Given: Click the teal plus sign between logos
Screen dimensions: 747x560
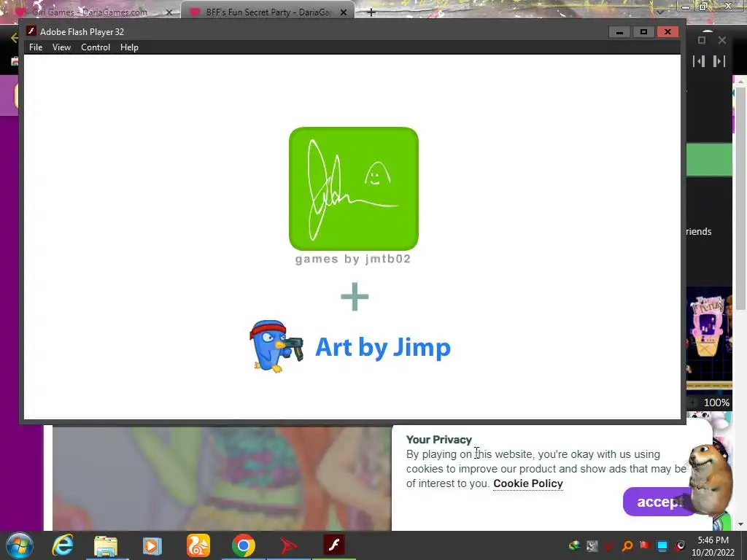Looking at the screenshot, I should tap(355, 297).
